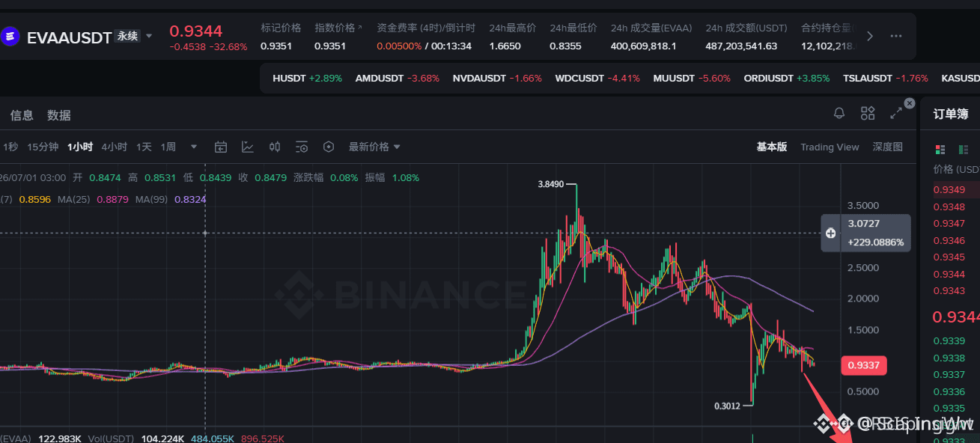Select the combined buy-sell order book view
Screen dimensions: 980x443
point(940,150)
